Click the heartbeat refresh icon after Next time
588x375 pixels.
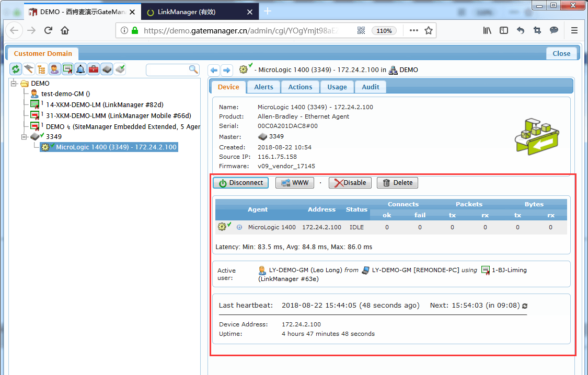tap(525, 306)
